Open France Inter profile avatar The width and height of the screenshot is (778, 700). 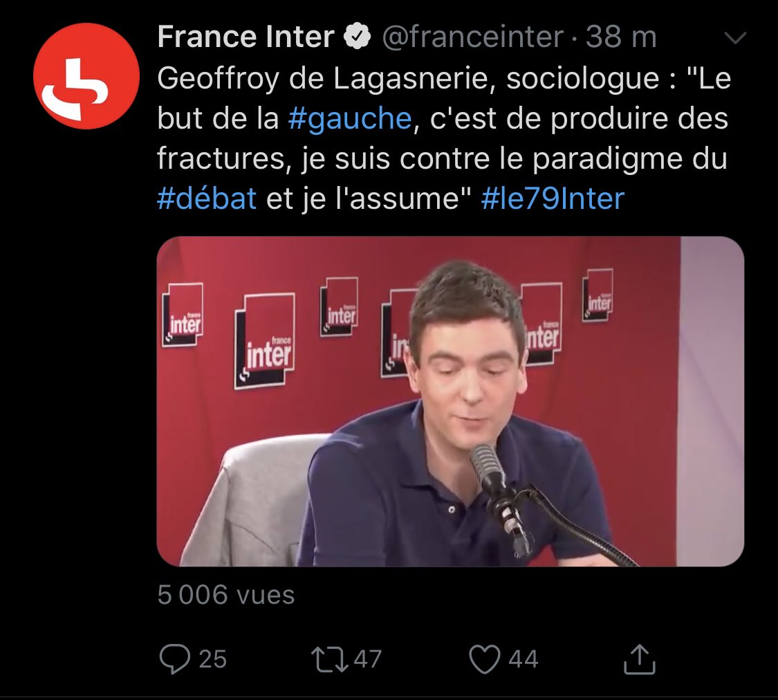(86, 76)
